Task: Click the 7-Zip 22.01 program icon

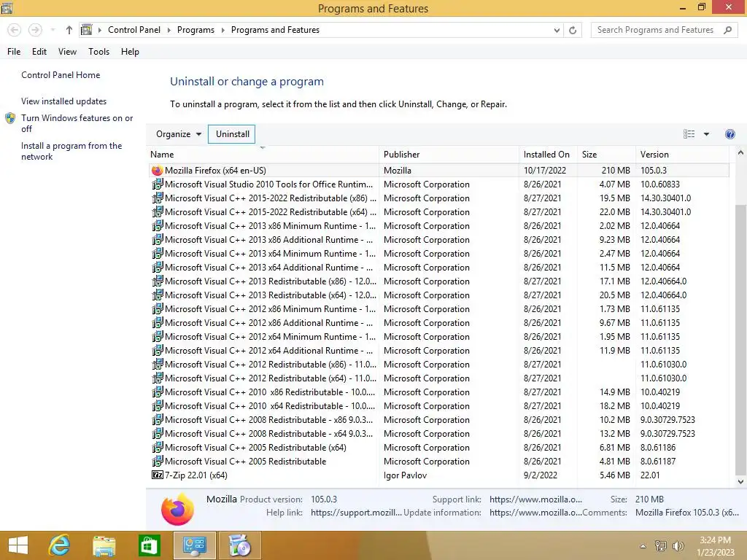Action: [157, 475]
